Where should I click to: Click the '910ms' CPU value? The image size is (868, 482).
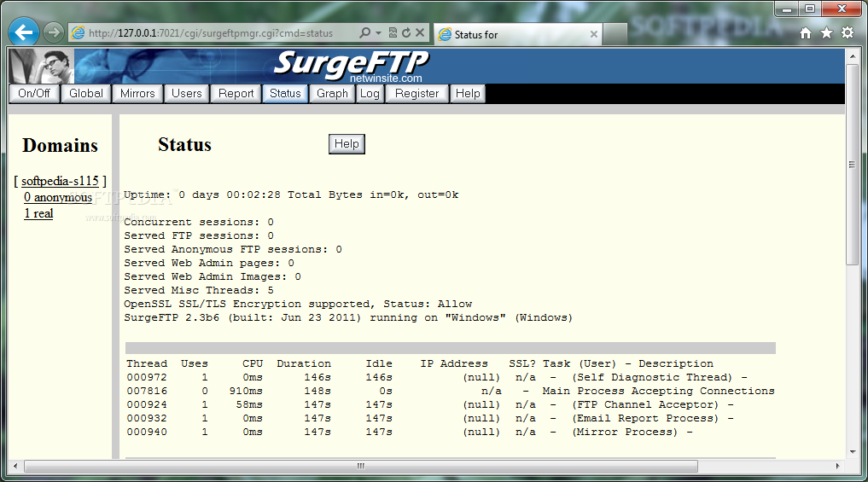246,392
